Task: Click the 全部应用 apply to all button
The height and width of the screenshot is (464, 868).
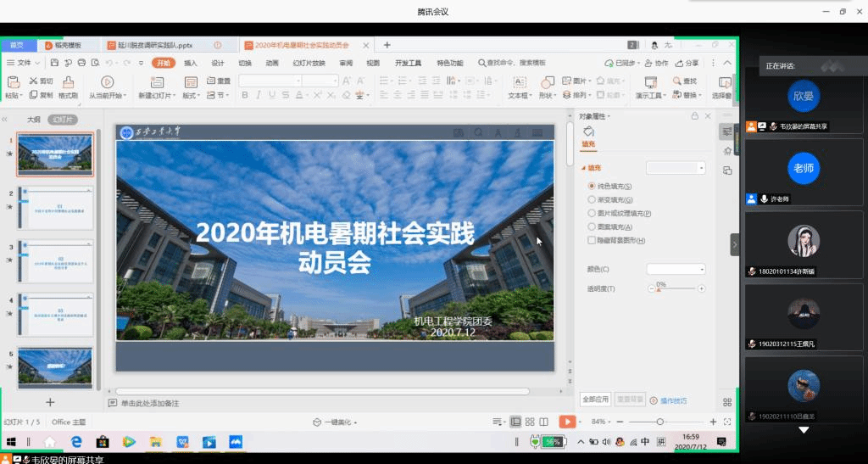Action: tap(595, 399)
